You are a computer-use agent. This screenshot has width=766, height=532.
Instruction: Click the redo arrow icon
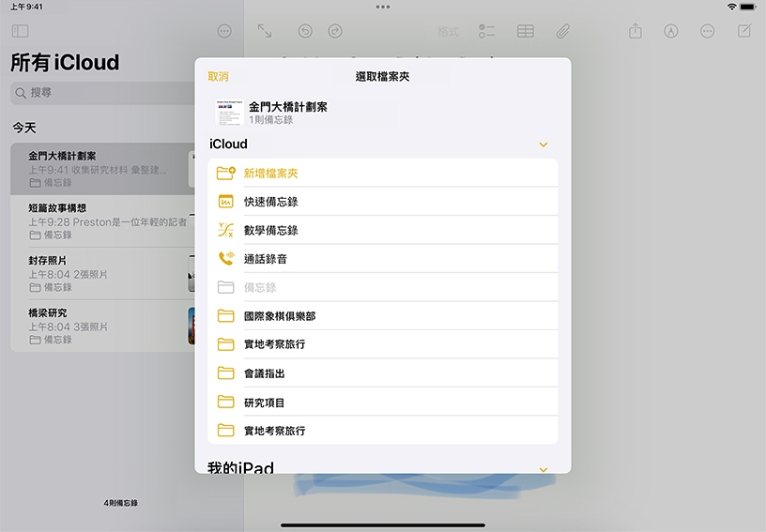pyautogui.click(x=335, y=31)
